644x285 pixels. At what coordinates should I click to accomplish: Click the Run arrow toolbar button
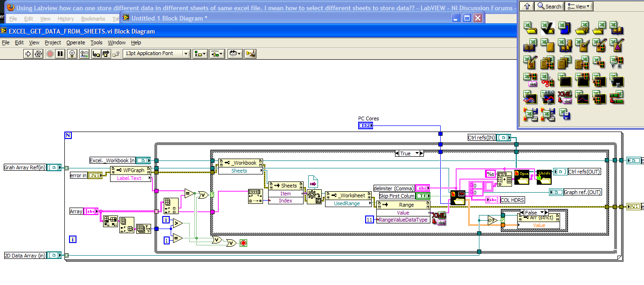28,54
